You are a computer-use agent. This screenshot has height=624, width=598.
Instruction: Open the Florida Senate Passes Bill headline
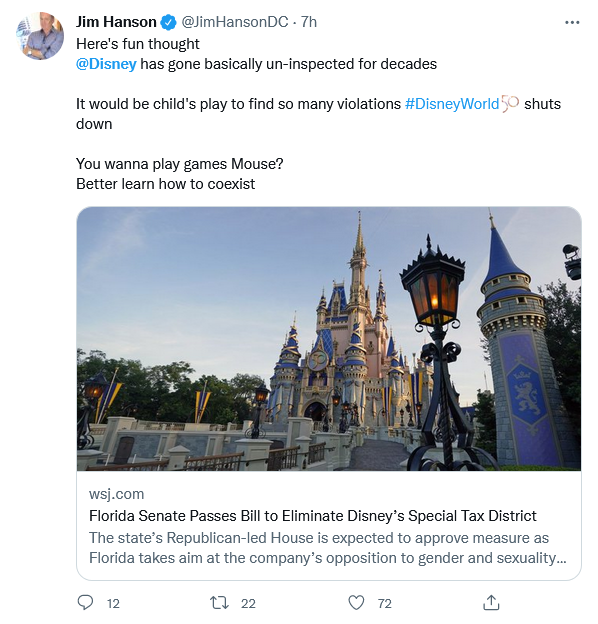[313, 516]
